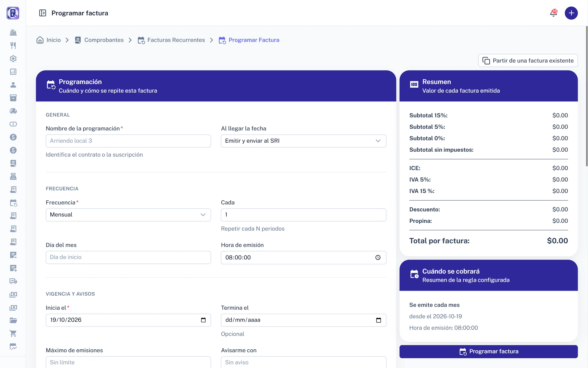Click the home icon in the breadcrumb
588x368 pixels.
40,40
